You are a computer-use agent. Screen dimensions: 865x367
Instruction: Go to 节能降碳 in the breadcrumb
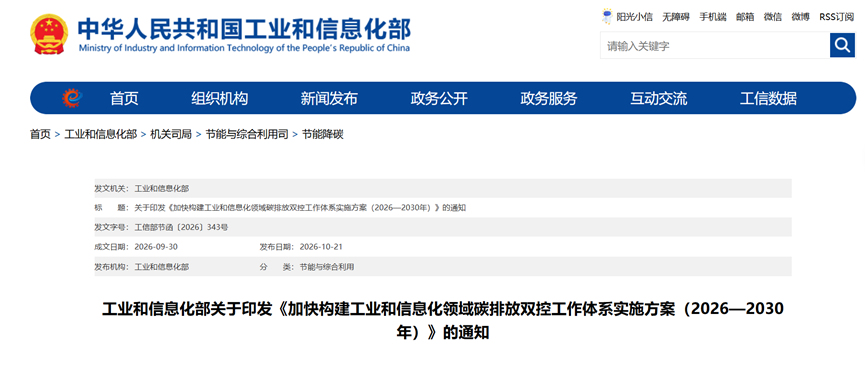pos(323,134)
